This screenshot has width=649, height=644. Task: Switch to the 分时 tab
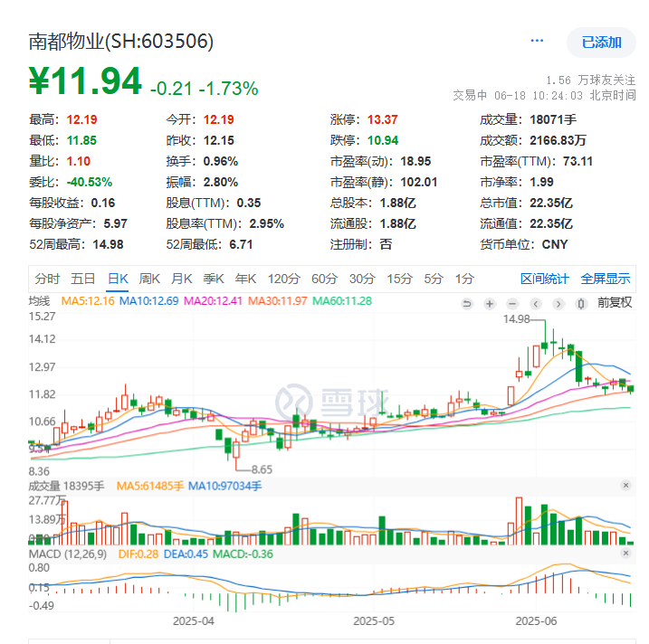click(47, 279)
